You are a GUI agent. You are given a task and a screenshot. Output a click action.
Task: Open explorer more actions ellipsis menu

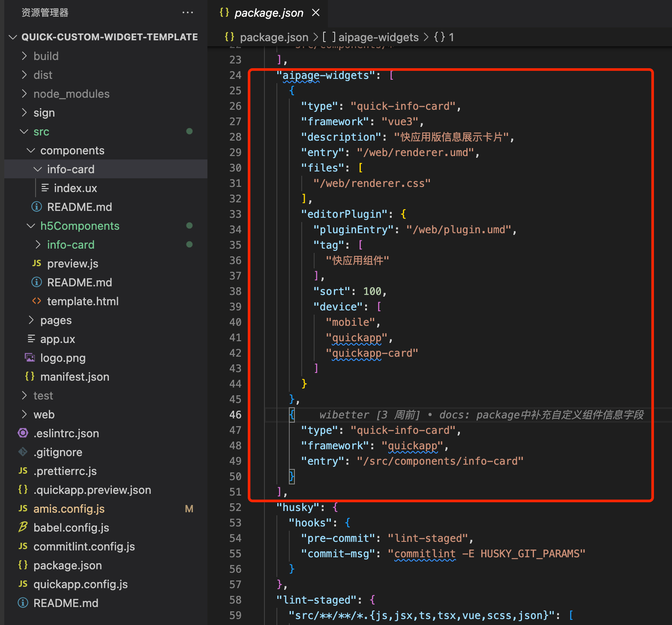(x=188, y=12)
